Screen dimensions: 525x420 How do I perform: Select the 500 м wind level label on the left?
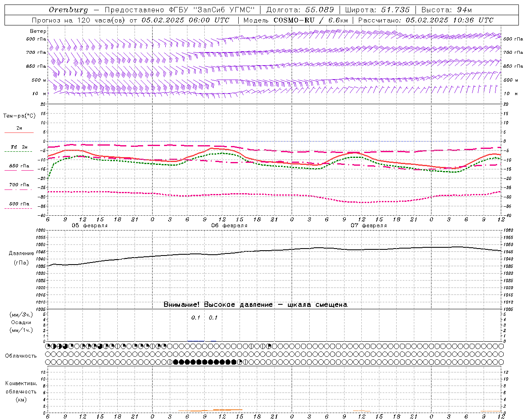coord(39,80)
